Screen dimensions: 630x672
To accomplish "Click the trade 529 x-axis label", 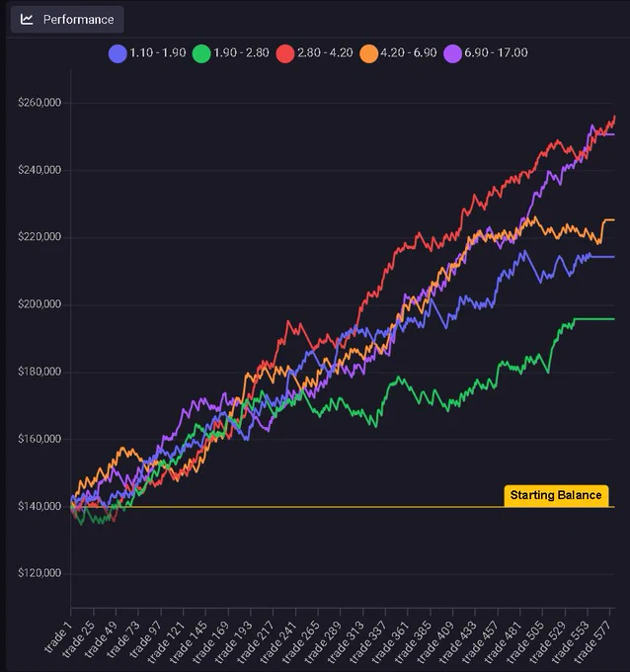I will pyautogui.click(x=547, y=641).
